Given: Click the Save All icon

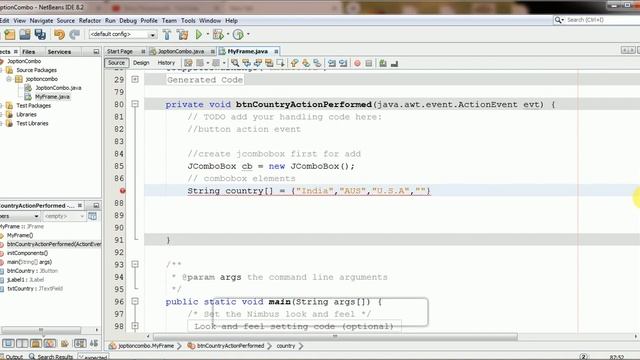Looking at the screenshot, I should pyautogui.click(x=40, y=35).
